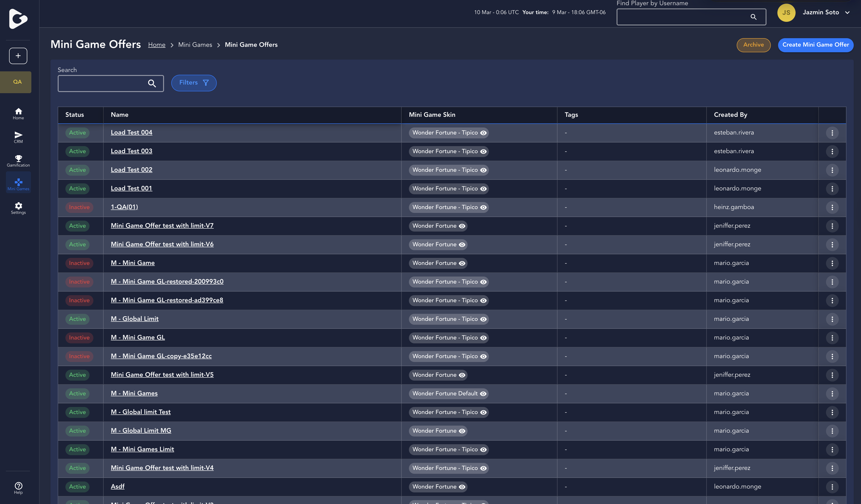The width and height of the screenshot is (861, 504).
Task: Click the Help question mark icon
Action: (18, 486)
